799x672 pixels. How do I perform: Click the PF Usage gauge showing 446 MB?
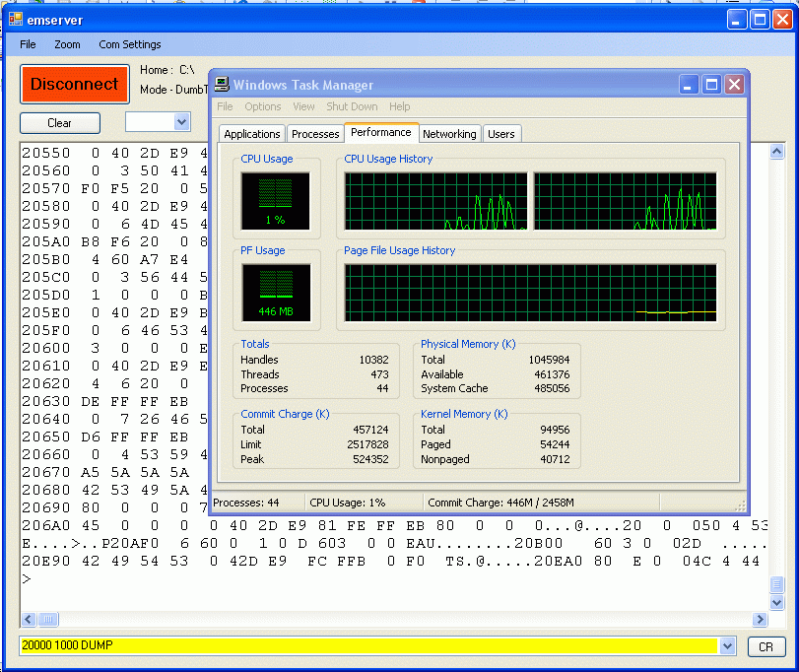tap(276, 293)
